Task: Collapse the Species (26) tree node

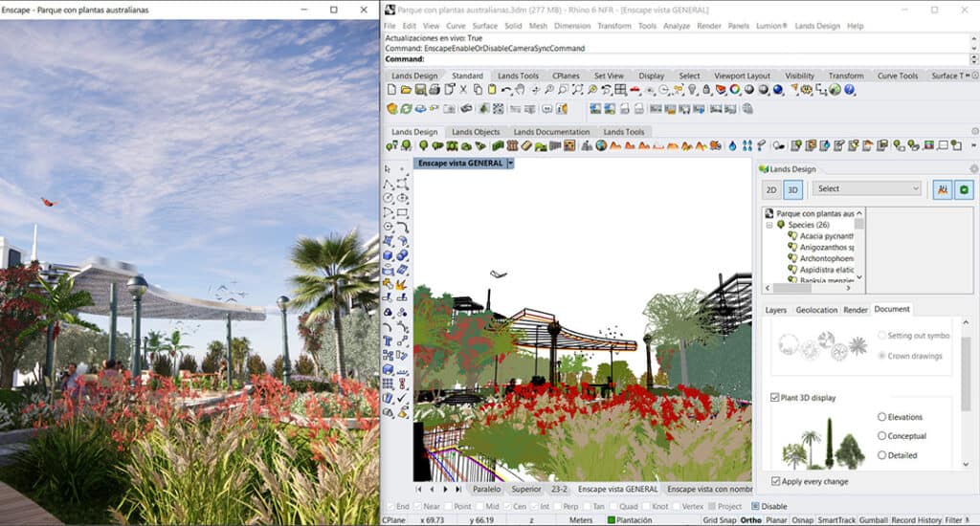Action: click(x=768, y=225)
